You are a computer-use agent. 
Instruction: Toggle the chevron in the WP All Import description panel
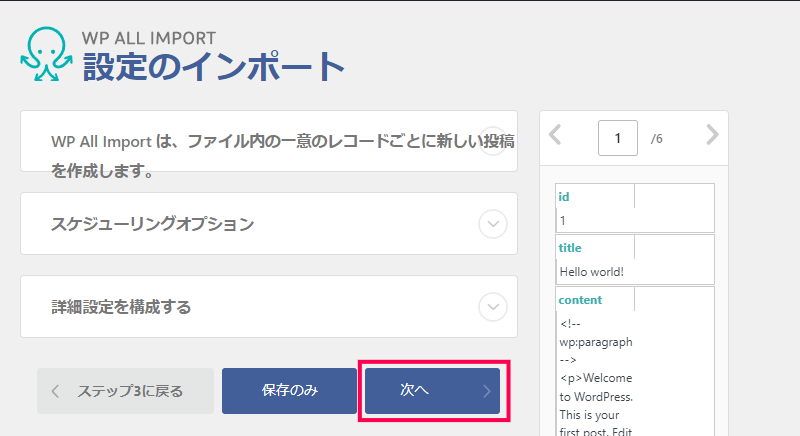493,141
